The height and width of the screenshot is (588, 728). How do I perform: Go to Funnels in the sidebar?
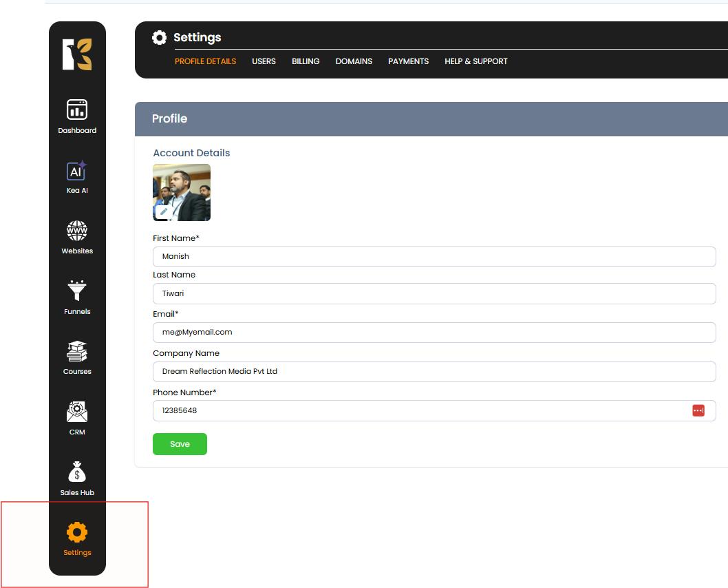click(77, 291)
